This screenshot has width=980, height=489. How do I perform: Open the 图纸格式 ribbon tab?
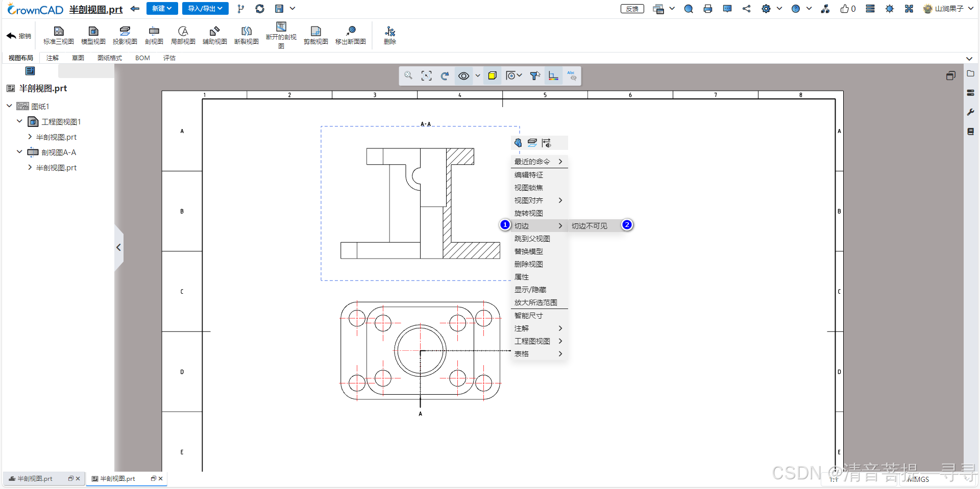coord(110,58)
